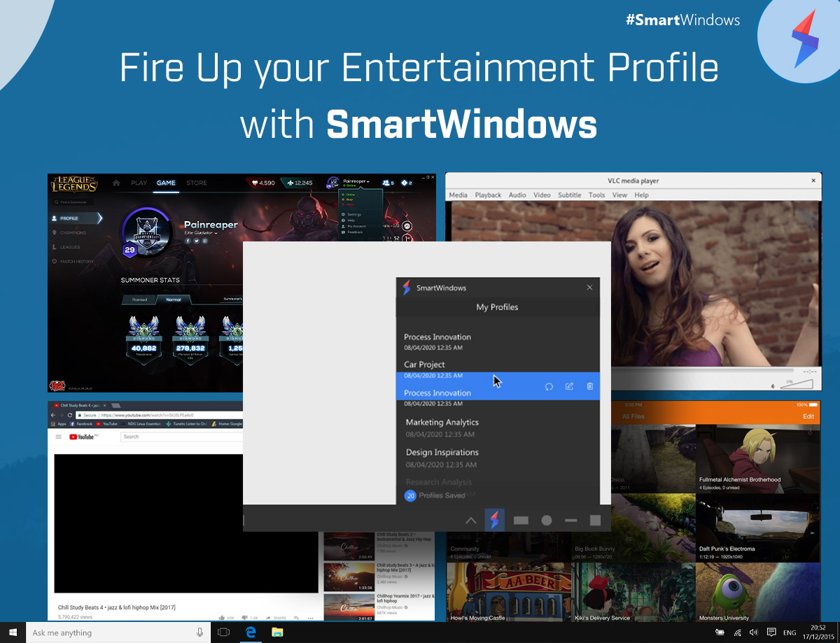
Task: Open the Elite Gladiator rank dropdown
Action: [216, 233]
